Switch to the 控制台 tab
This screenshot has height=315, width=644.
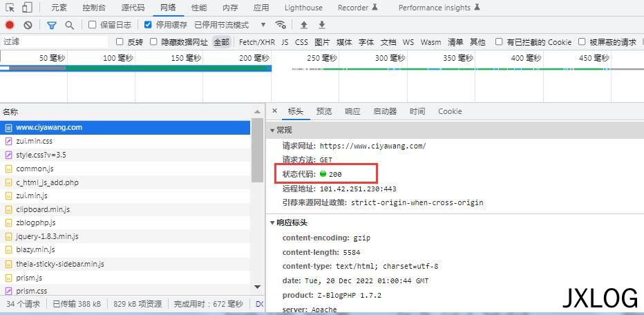tap(93, 8)
